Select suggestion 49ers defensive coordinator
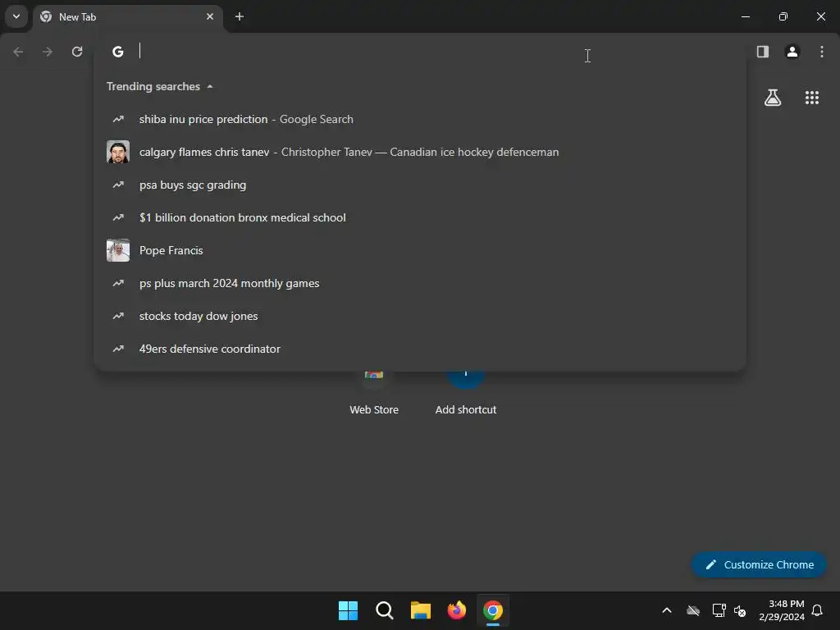Image resolution: width=840 pixels, height=630 pixels. 420,349
